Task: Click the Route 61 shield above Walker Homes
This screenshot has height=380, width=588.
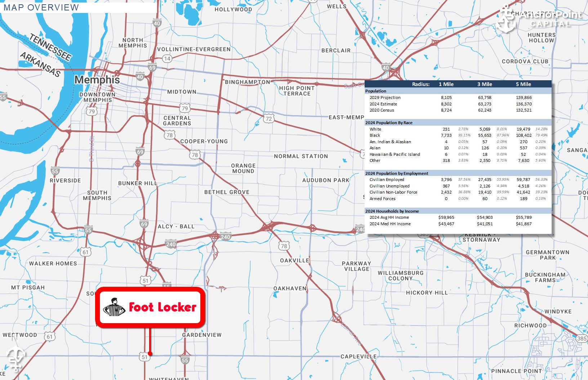Action: pos(85,252)
